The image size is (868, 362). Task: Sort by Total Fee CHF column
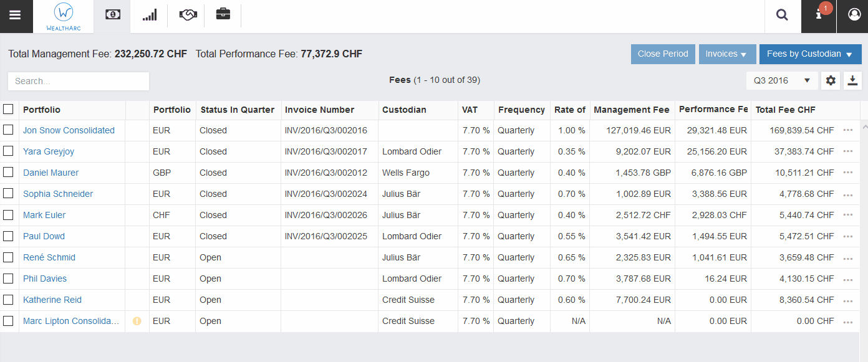[786, 110]
